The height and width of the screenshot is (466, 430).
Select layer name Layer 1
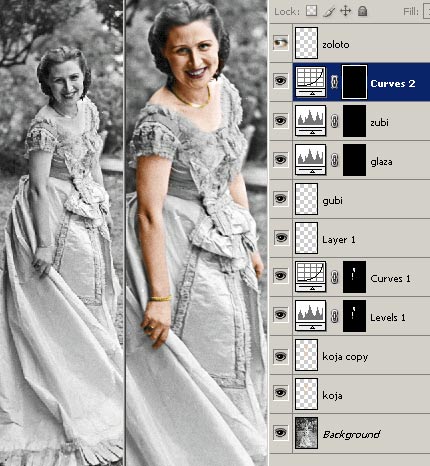(339, 240)
